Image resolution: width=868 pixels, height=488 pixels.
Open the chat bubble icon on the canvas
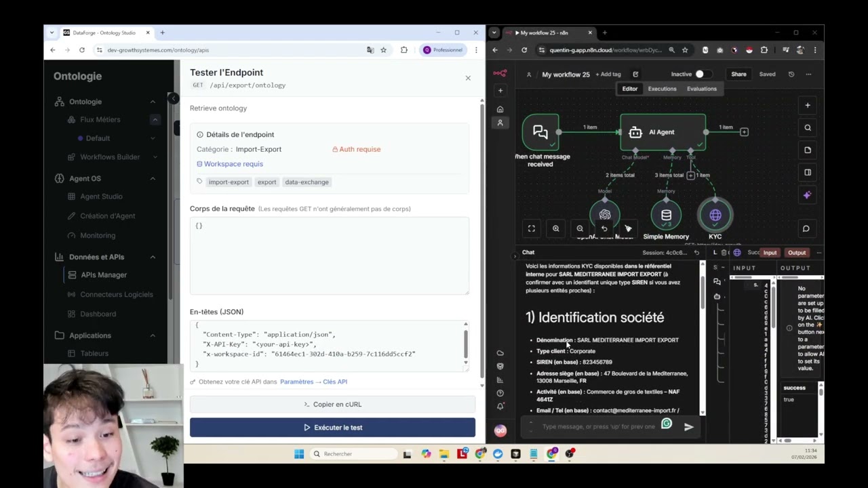(x=806, y=228)
